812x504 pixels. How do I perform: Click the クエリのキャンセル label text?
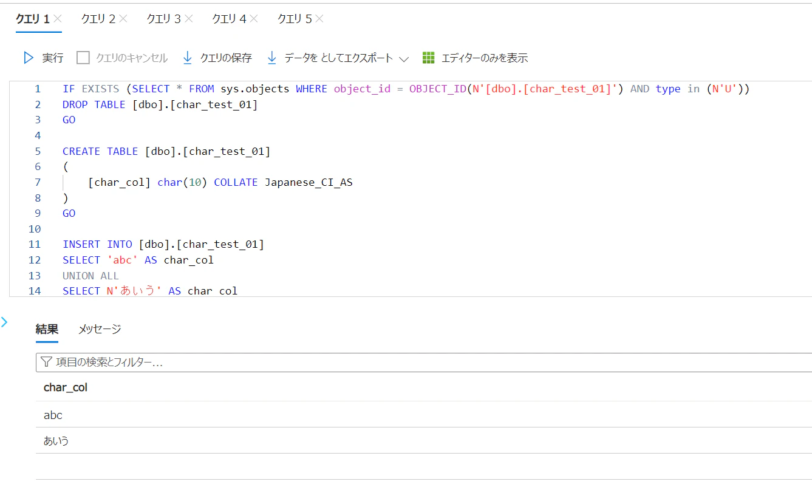(132, 58)
